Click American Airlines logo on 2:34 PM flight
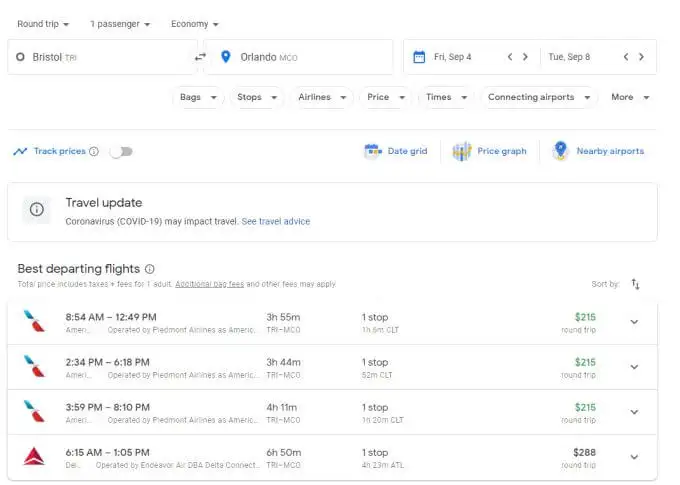The width and height of the screenshot is (680, 485). click(x=34, y=366)
